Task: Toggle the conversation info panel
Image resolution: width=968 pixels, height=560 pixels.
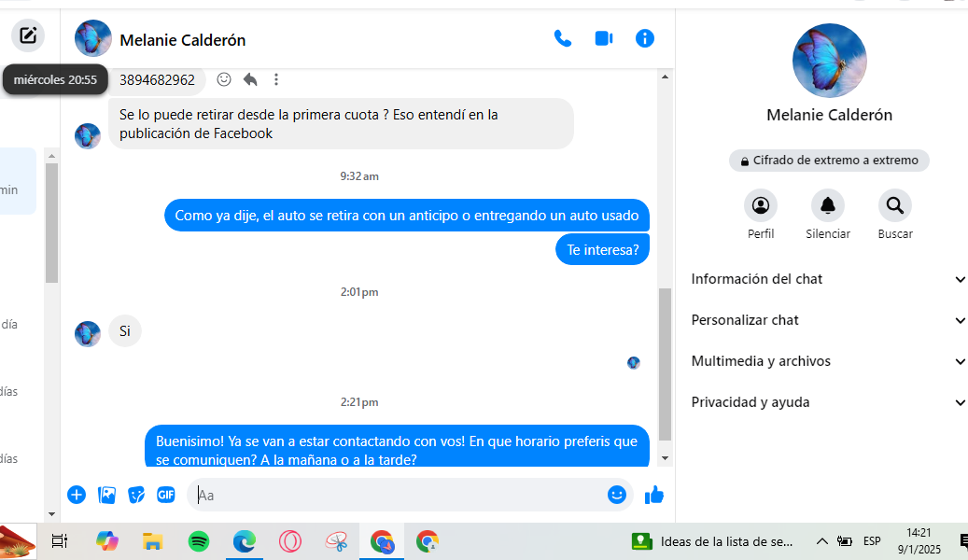Action: pos(644,39)
